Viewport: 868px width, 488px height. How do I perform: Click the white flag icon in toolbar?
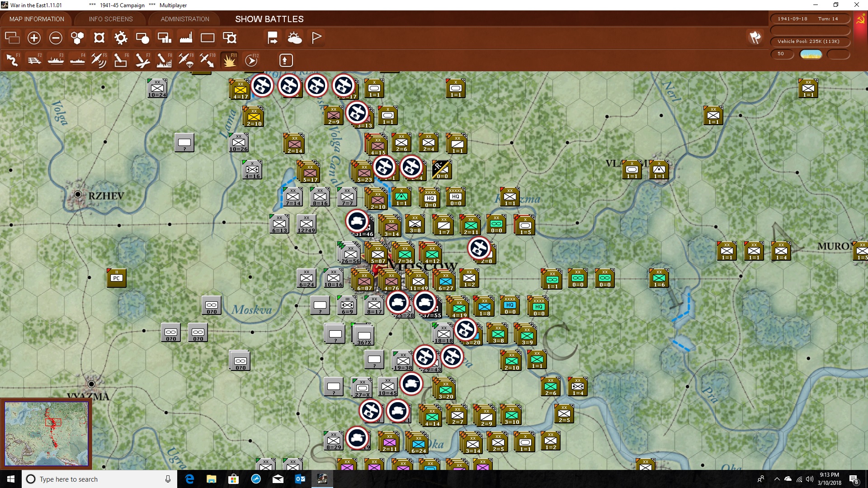[x=316, y=38]
